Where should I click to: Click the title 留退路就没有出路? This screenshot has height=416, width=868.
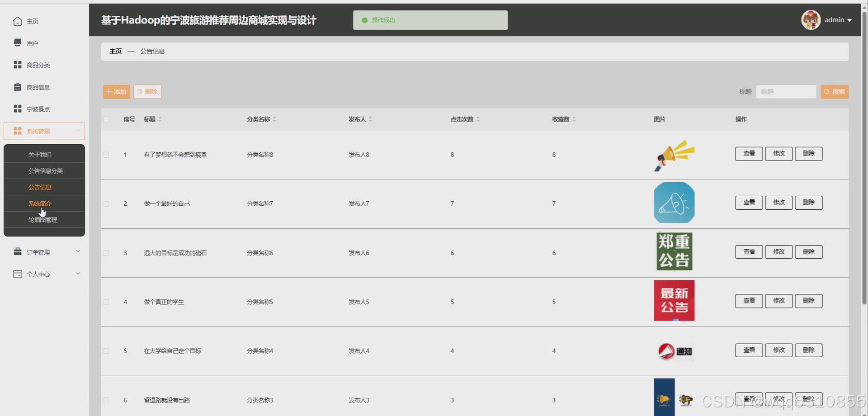coord(167,400)
